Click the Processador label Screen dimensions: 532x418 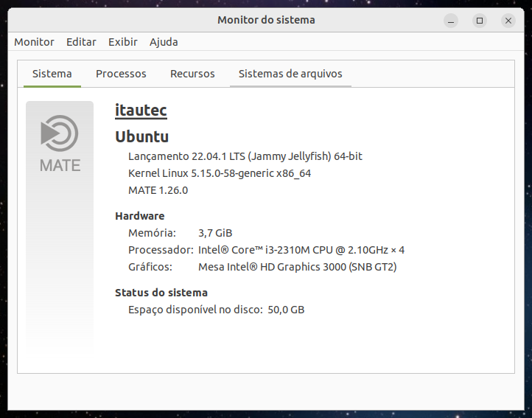click(x=161, y=250)
